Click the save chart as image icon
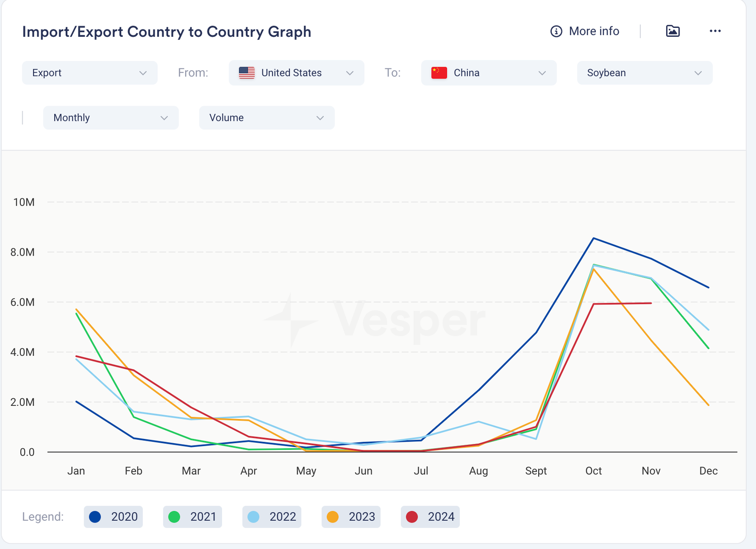756x549 pixels. 672,31
